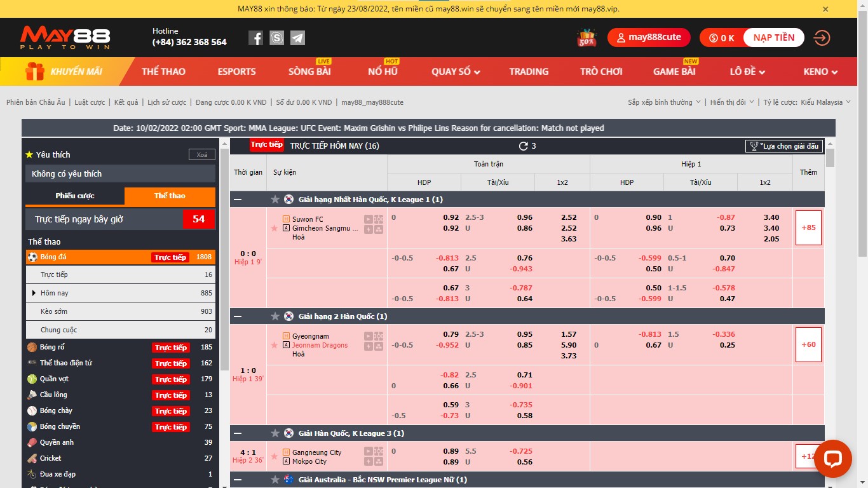Screen dimensions: 868x488
Task: Star the K League 1 league header
Action: 275,200
